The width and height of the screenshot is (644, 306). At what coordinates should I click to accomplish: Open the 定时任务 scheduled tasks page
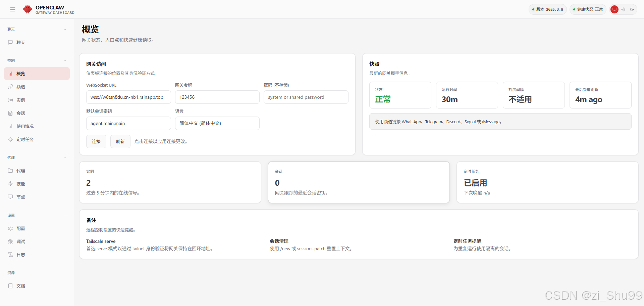[x=25, y=139]
